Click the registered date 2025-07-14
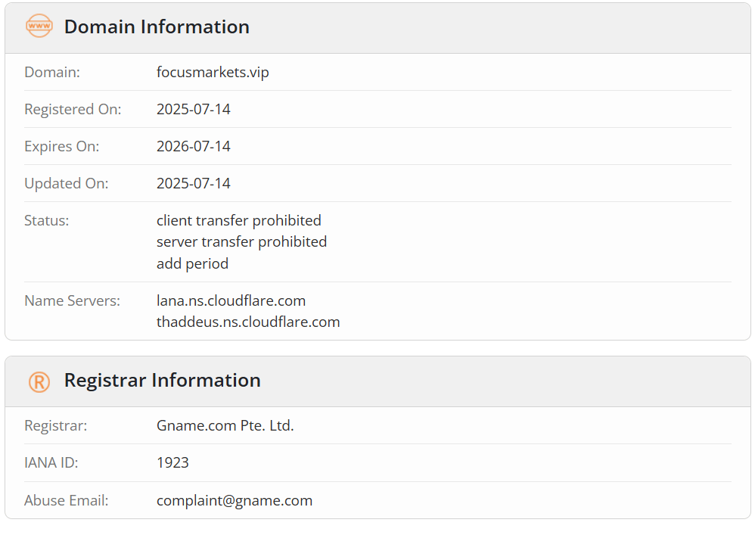Image resolution: width=755 pixels, height=560 pixels. pyautogui.click(x=194, y=109)
